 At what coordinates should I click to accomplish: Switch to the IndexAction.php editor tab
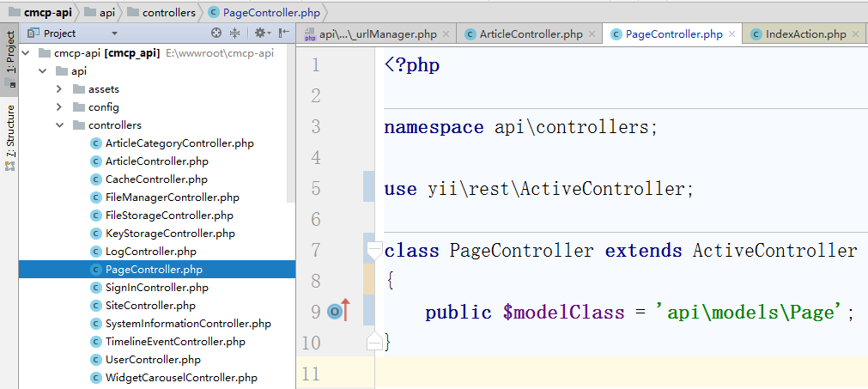pyautogui.click(x=798, y=35)
